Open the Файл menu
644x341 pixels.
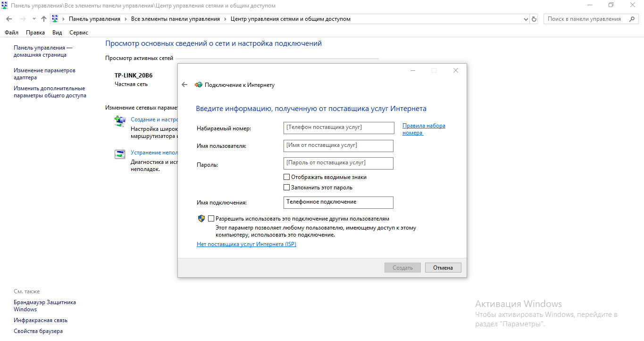[x=12, y=33]
